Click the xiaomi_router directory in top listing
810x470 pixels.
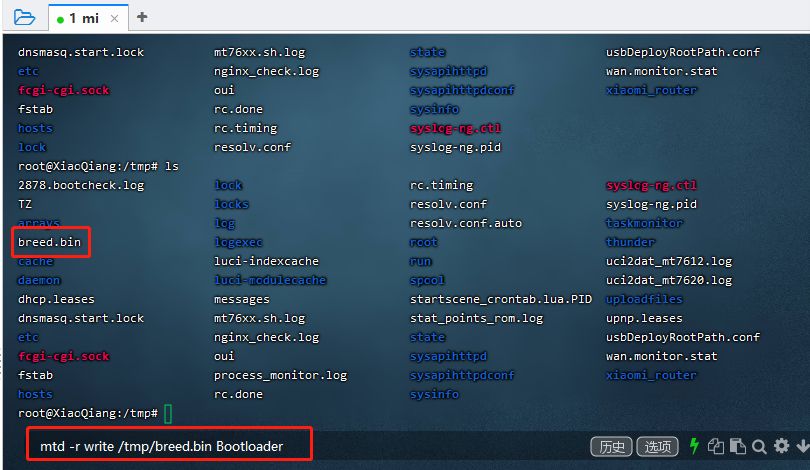point(651,90)
